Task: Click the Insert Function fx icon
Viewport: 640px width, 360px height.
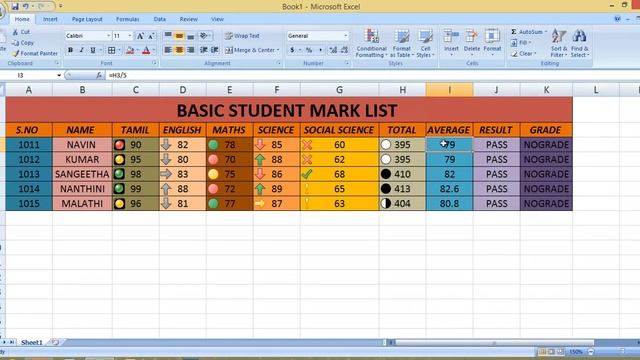Action: 99,76
